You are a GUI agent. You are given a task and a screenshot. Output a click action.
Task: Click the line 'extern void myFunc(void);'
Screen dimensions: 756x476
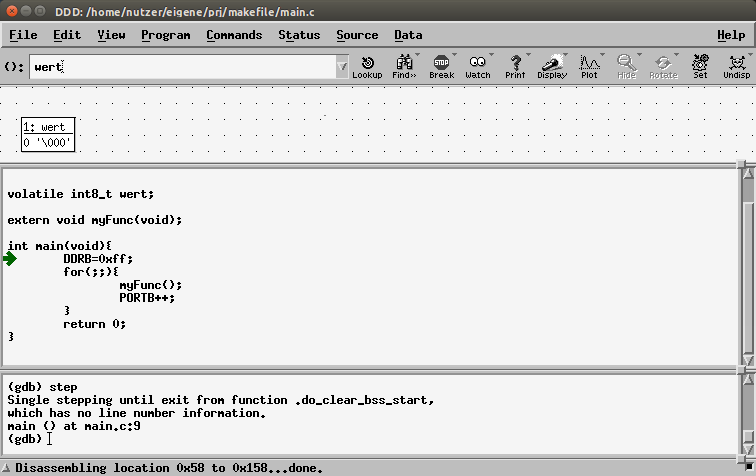click(x=94, y=220)
